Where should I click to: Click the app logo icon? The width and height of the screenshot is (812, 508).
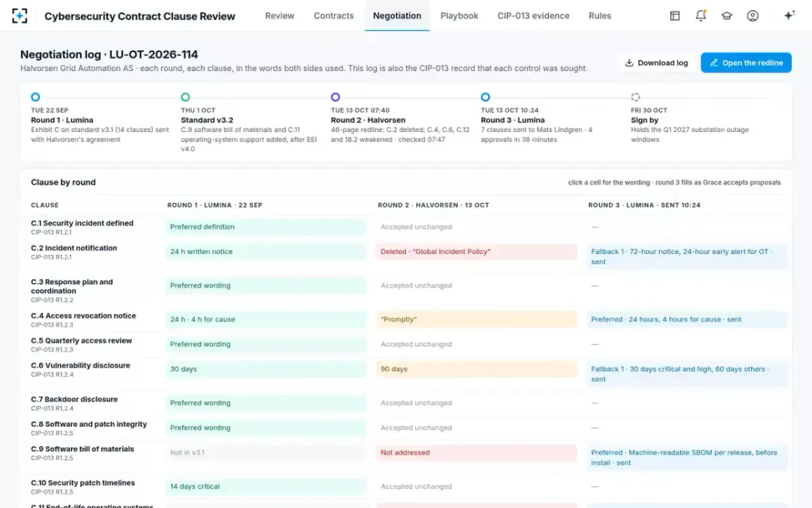(x=20, y=16)
